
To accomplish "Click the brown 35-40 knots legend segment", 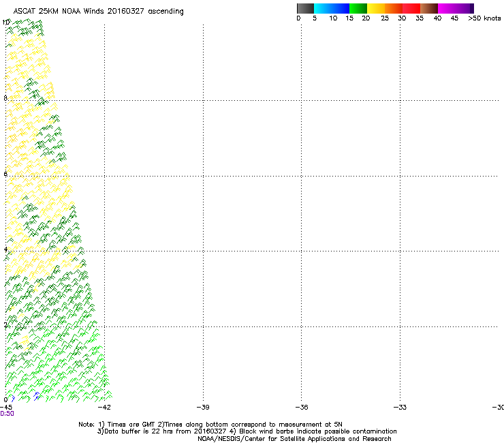I will coord(429,8).
